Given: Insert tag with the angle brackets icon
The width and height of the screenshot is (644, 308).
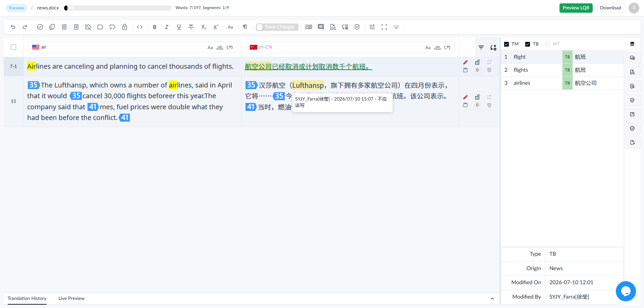Looking at the screenshot, I should click(140, 27).
